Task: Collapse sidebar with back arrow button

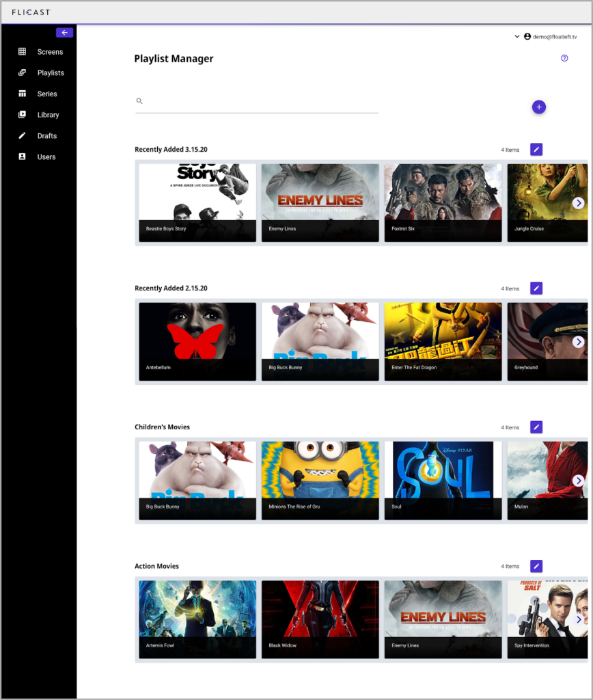Action: tap(65, 33)
